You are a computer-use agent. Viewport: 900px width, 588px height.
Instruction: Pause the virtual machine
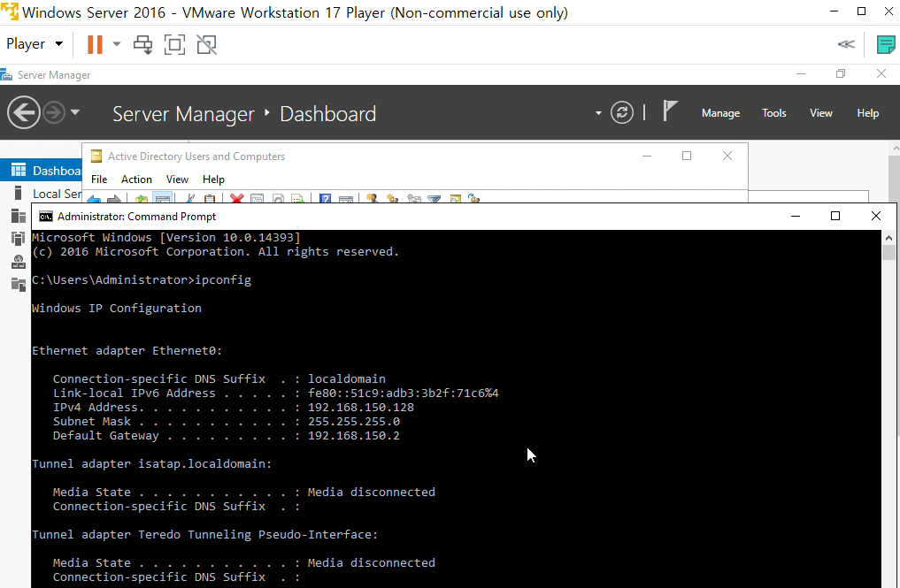click(x=95, y=44)
